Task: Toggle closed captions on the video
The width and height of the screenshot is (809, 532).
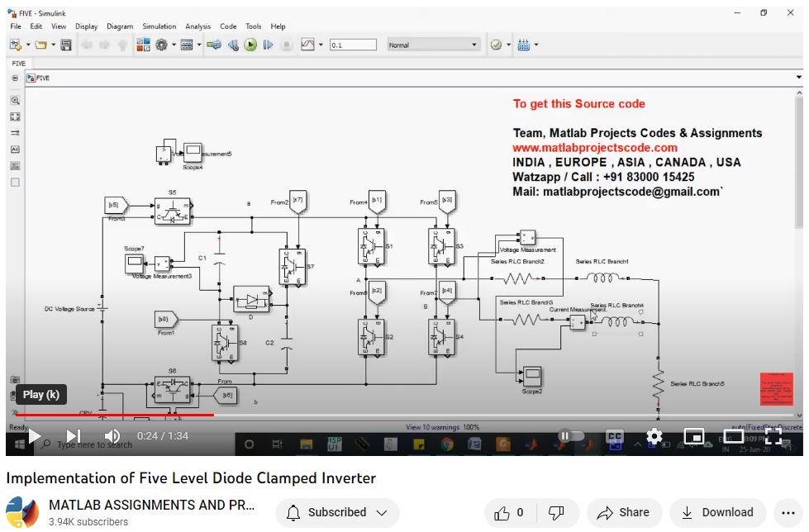Action: click(614, 435)
